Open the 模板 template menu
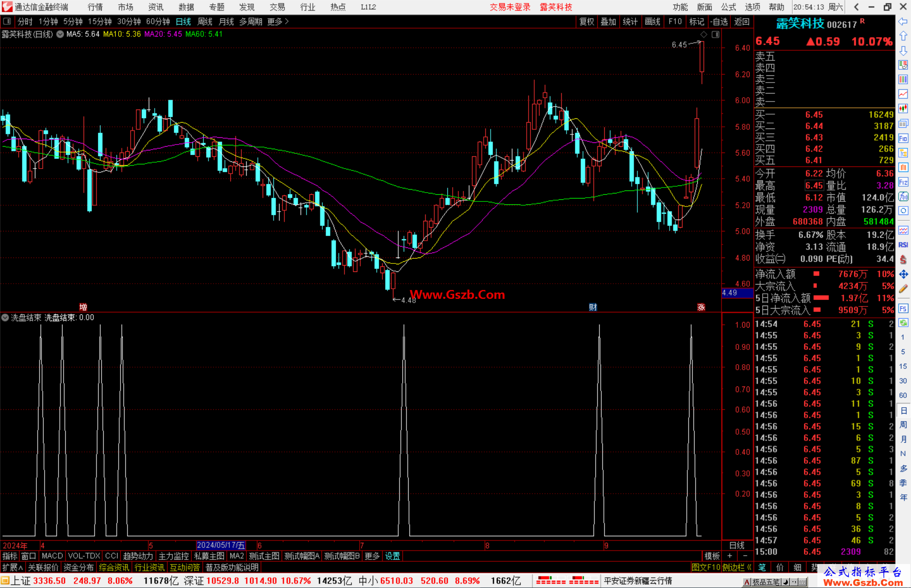The width and height of the screenshot is (911, 588). click(712, 556)
